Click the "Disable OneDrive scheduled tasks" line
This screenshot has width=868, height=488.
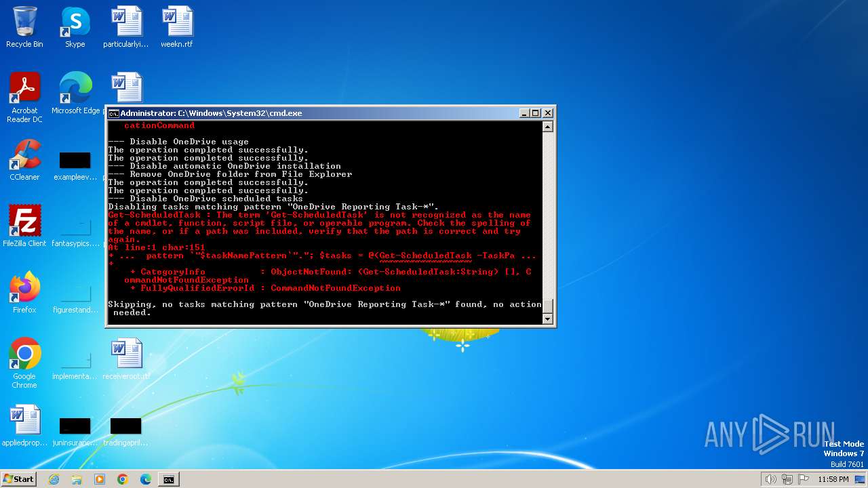(205, 199)
